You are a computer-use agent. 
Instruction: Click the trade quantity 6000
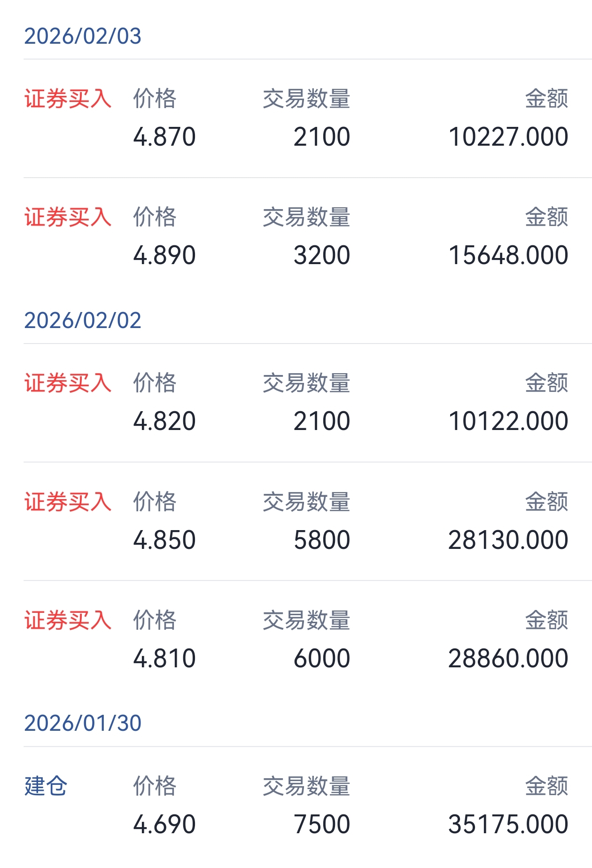coord(322,658)
